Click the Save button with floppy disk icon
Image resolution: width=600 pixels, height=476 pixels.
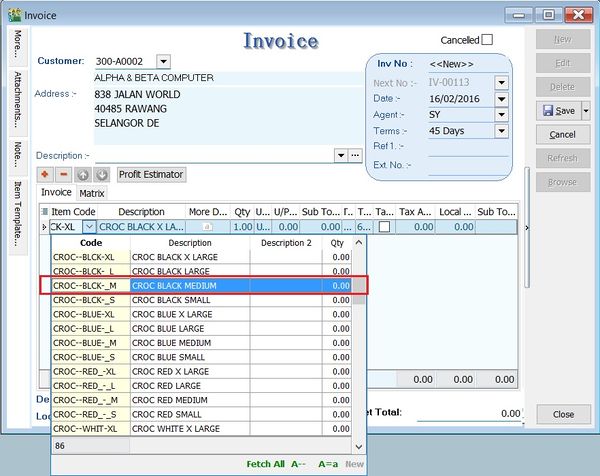(557, 111)
